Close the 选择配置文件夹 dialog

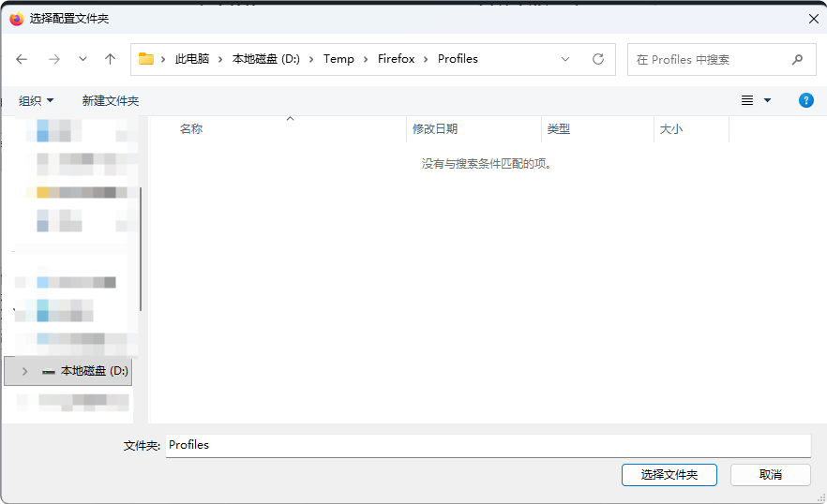[x=813, y=19]
